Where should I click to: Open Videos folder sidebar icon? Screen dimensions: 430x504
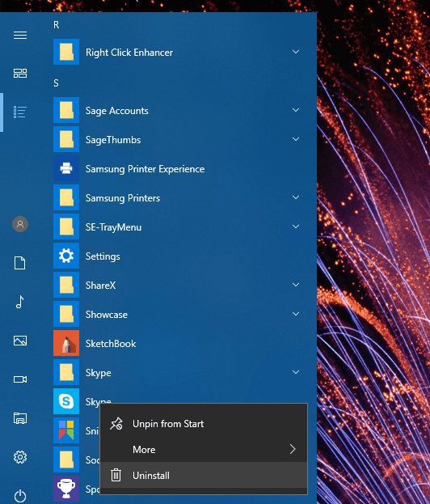(x=20, y=379)
